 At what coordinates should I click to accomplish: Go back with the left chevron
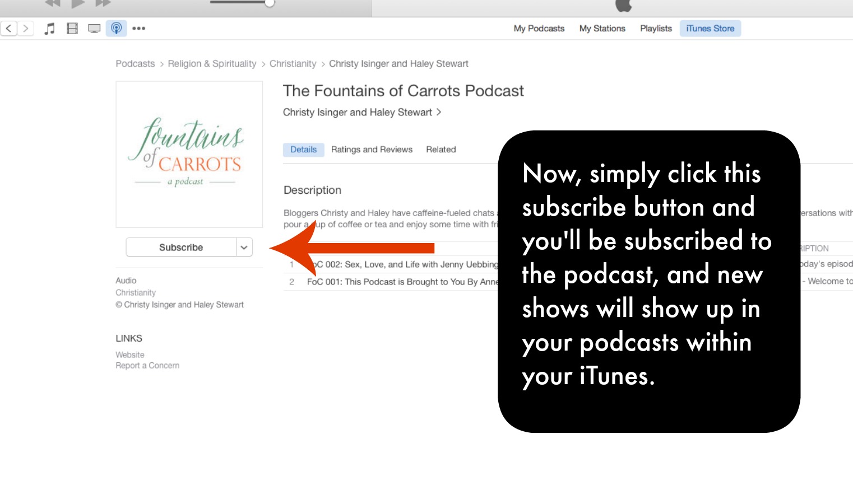9,28
